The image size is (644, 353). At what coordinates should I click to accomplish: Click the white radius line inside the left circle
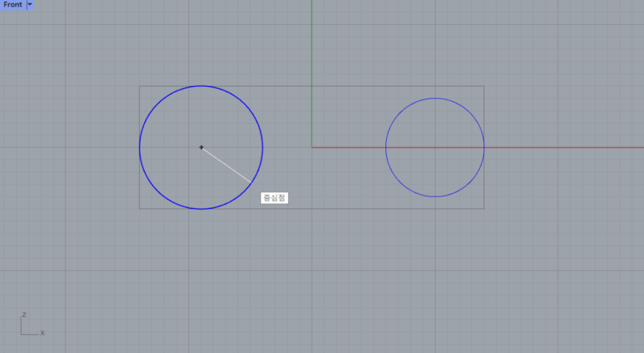226,165
